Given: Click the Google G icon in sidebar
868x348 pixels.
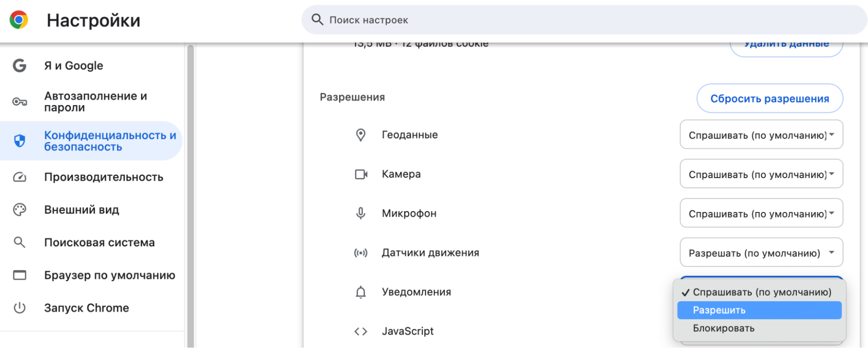Looking at the screenshot, I should point(20,66).
